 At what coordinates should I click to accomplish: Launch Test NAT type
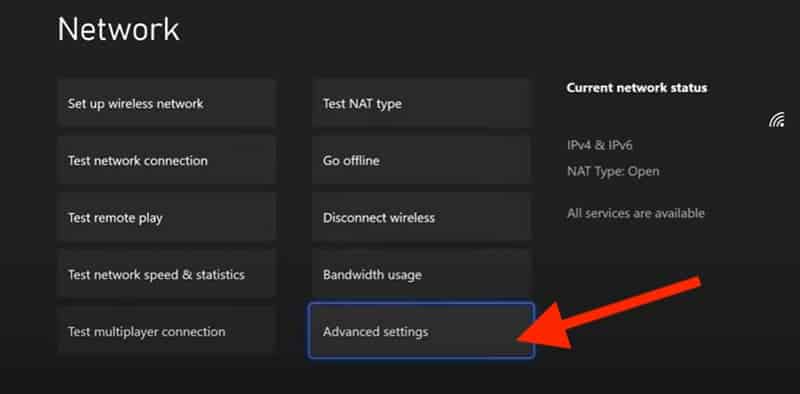(421, 104)
